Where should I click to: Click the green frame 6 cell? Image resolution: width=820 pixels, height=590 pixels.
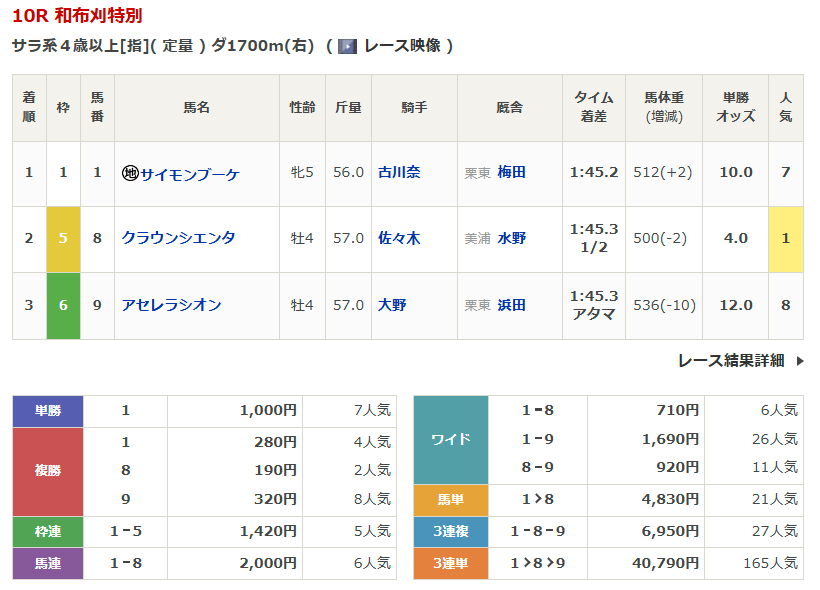point(63,305)
